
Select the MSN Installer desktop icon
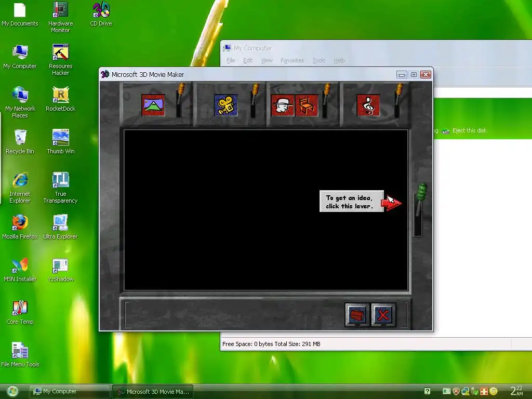tap(20, 270)
